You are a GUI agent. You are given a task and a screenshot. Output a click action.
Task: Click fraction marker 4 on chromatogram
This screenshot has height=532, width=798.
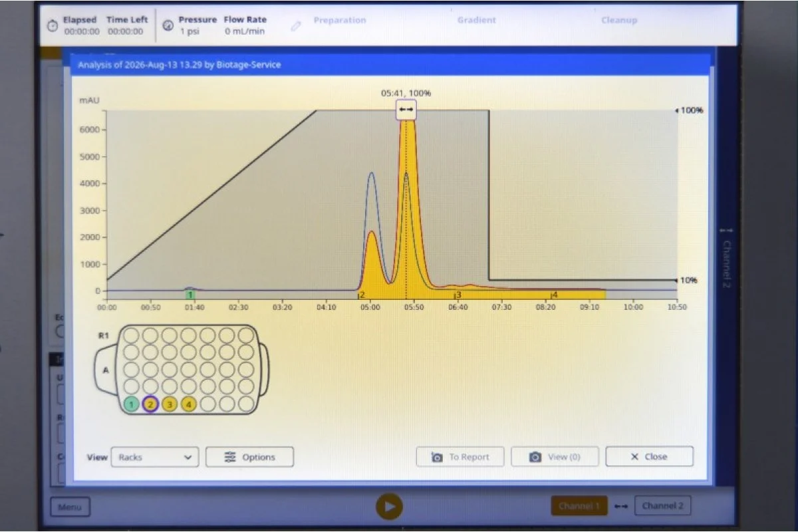pyautogui.click(x=554, y=294)
